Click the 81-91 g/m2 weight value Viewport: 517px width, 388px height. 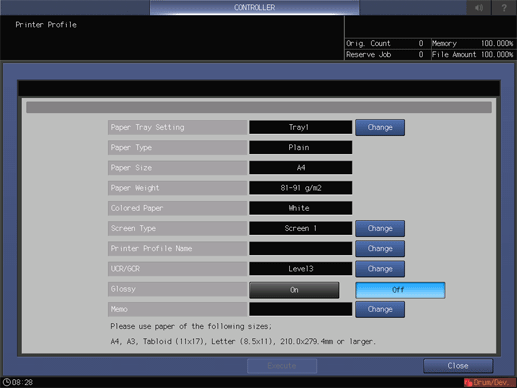tap(300, 188)
